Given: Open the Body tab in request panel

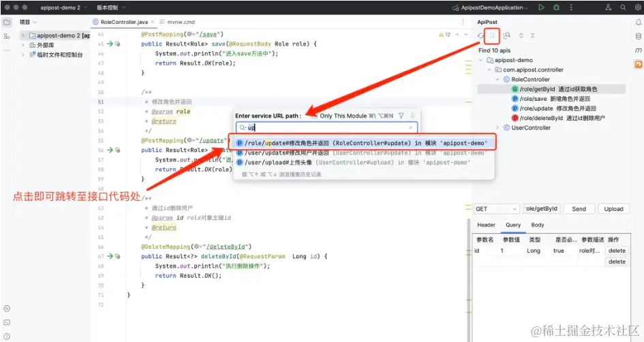Looking at the screenshot, I should 537,225.
